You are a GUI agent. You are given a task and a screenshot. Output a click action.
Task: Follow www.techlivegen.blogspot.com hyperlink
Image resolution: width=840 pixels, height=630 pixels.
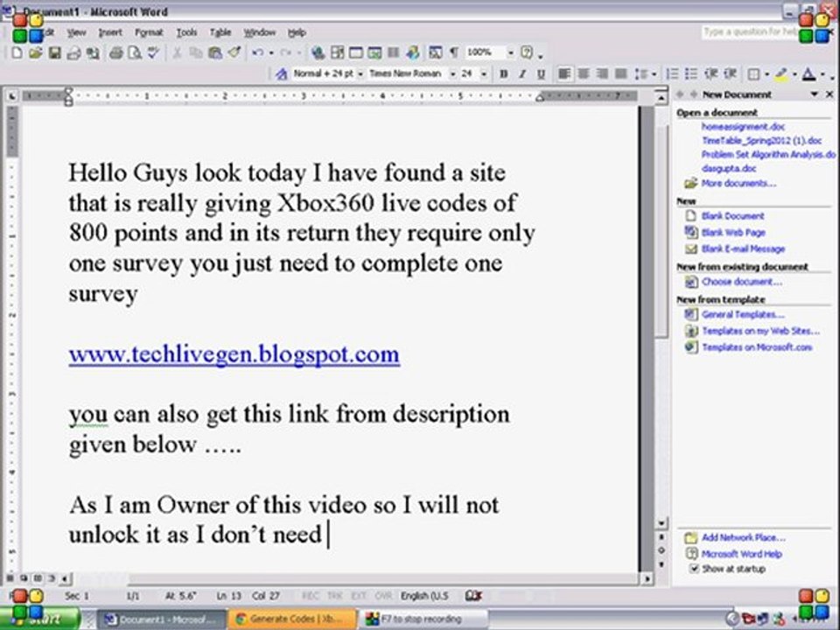tap(234, 354)
